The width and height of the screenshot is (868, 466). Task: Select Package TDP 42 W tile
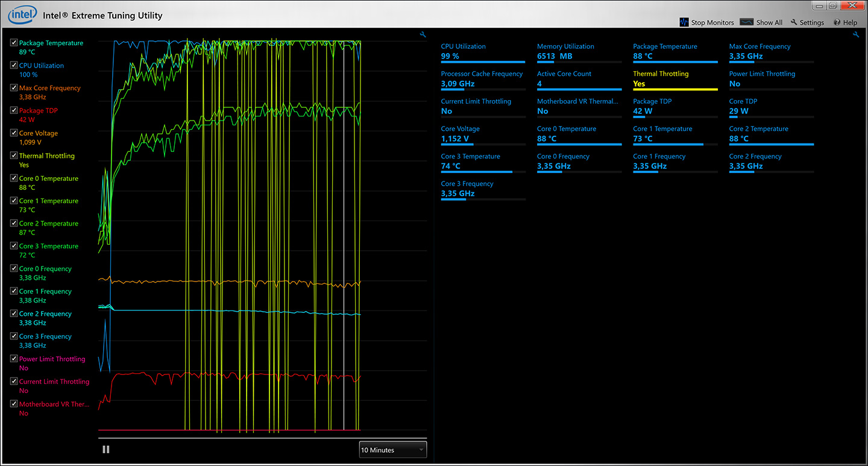click(x=675, y=107)
